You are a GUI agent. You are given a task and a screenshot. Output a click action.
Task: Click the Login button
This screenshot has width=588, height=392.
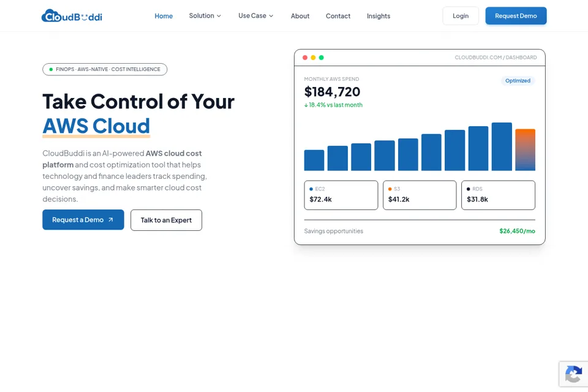[461, 16]
